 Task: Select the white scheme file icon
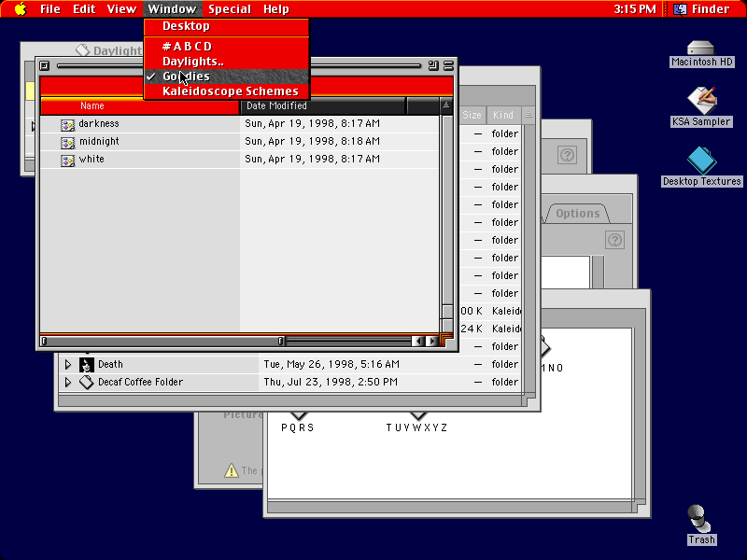coord(67,161)
